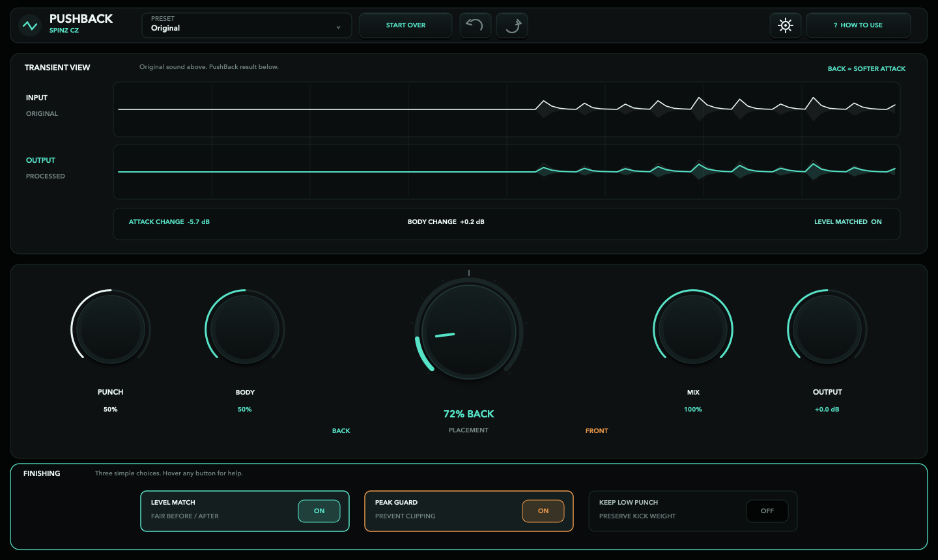This screenshot has height=560, width=938.
Task: Click the Keep Low Punch card
Action: point(693,511)
